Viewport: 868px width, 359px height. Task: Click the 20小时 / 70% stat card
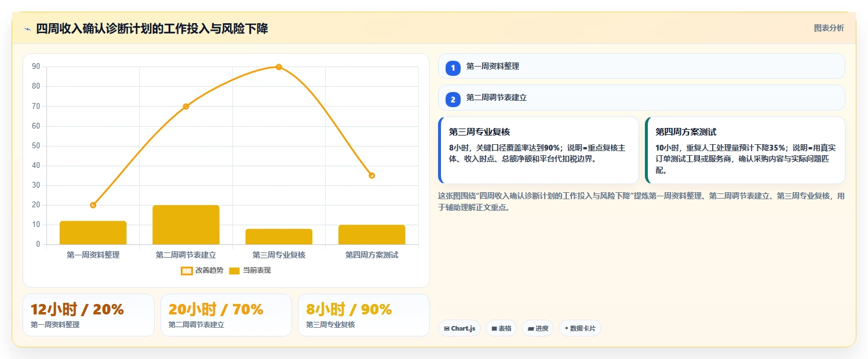[226, 315]
